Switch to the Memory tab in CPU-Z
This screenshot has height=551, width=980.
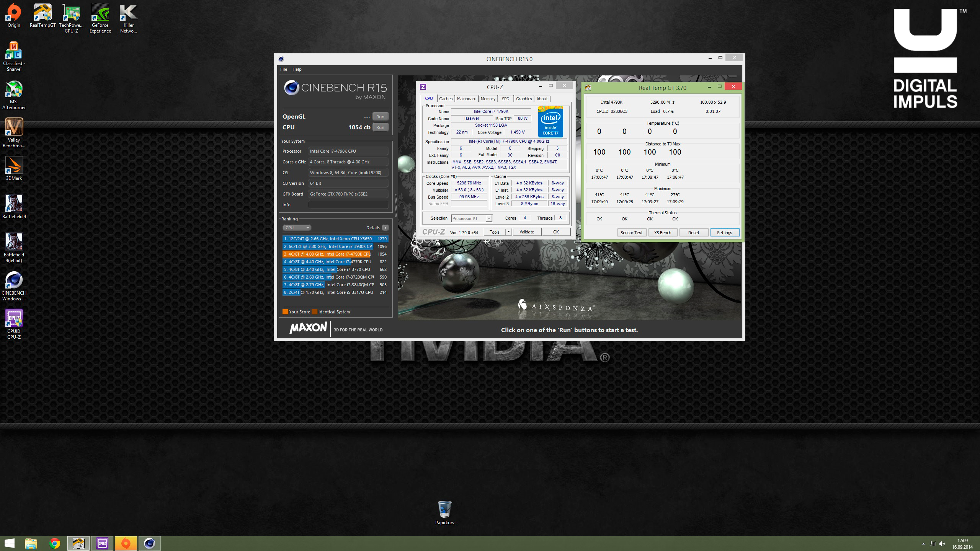tap(488, 99)
